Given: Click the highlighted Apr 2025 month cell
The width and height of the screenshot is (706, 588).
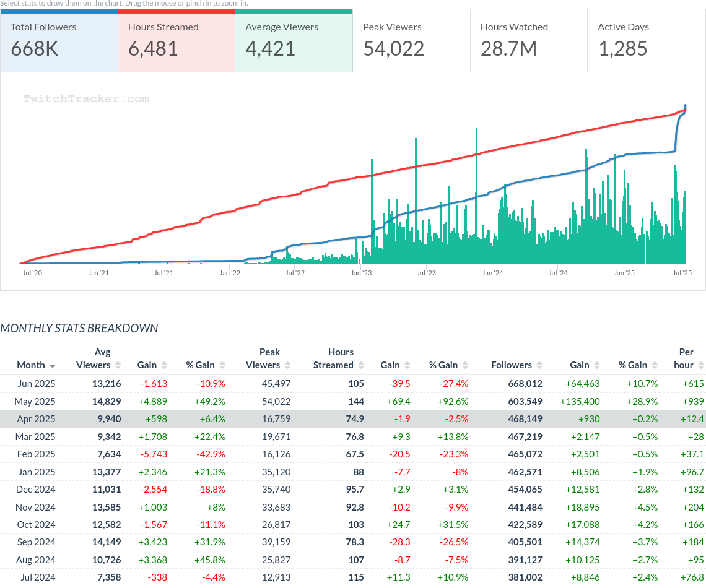Looking at the screenshot, I should click(36, 419).
